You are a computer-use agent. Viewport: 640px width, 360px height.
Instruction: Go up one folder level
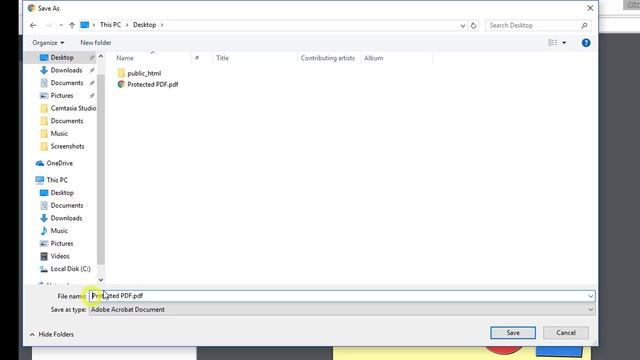click(72, 25)
